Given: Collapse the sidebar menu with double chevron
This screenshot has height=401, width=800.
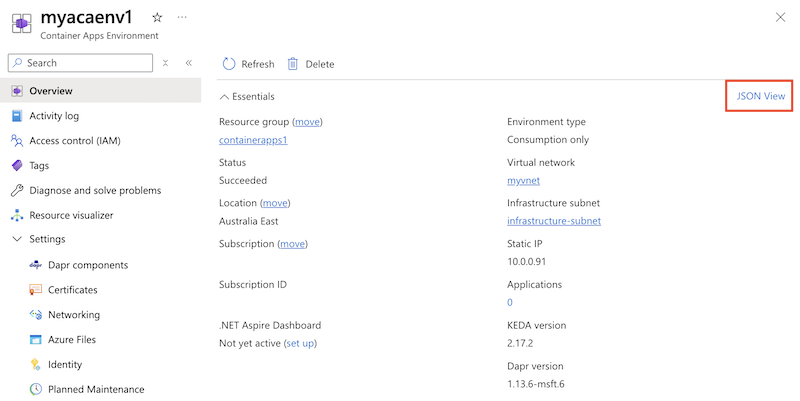Looking at the screenshot, I should pos(188,63).
